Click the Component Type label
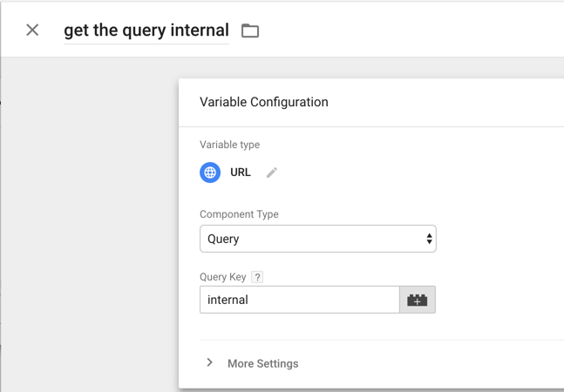Viewport: 564px width, 392px height. pos(239,214)
